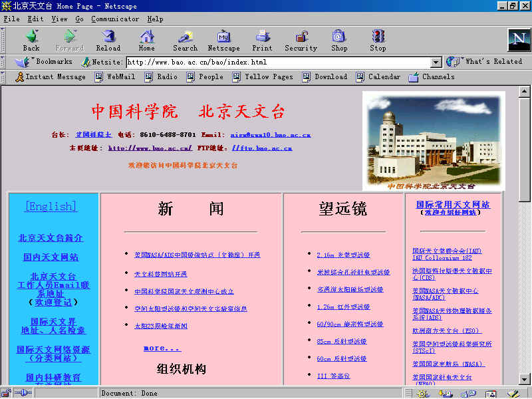
Task: Follow the IAU Colloquium 182 link
Action: pyautogui.click(x=442, y=258)
